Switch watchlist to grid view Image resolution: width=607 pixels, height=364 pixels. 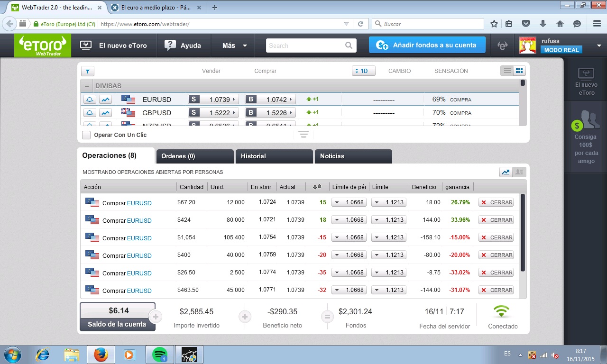(x=519, y=71)
